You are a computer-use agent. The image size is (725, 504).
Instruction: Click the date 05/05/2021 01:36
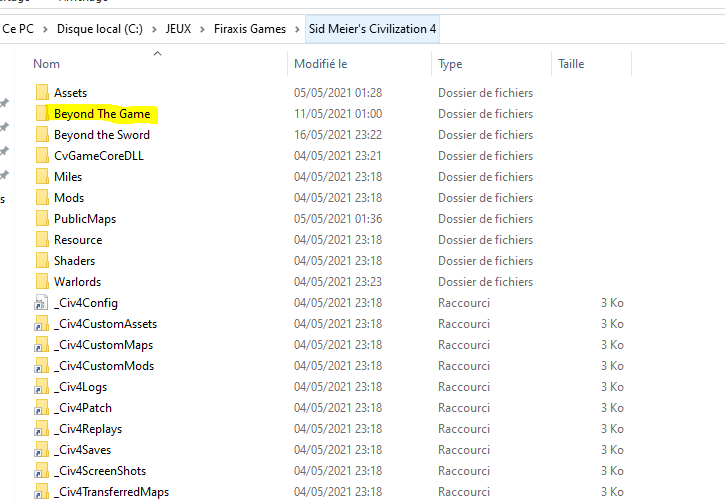338,218
